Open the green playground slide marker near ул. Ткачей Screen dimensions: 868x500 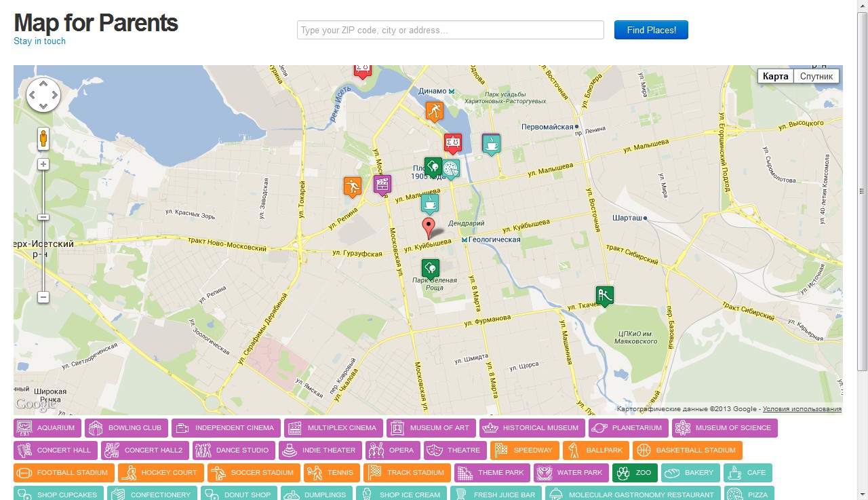pyautogui.click(x=605, y=296)
